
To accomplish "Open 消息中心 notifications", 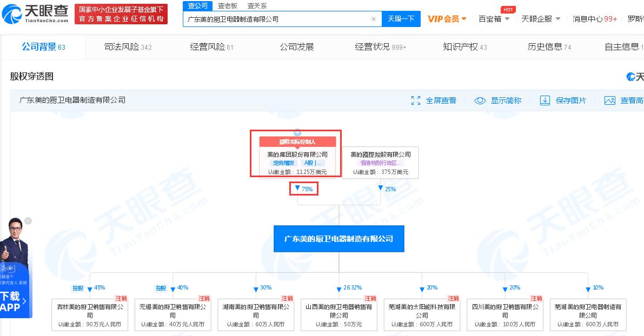I will [x=595, y=19].
